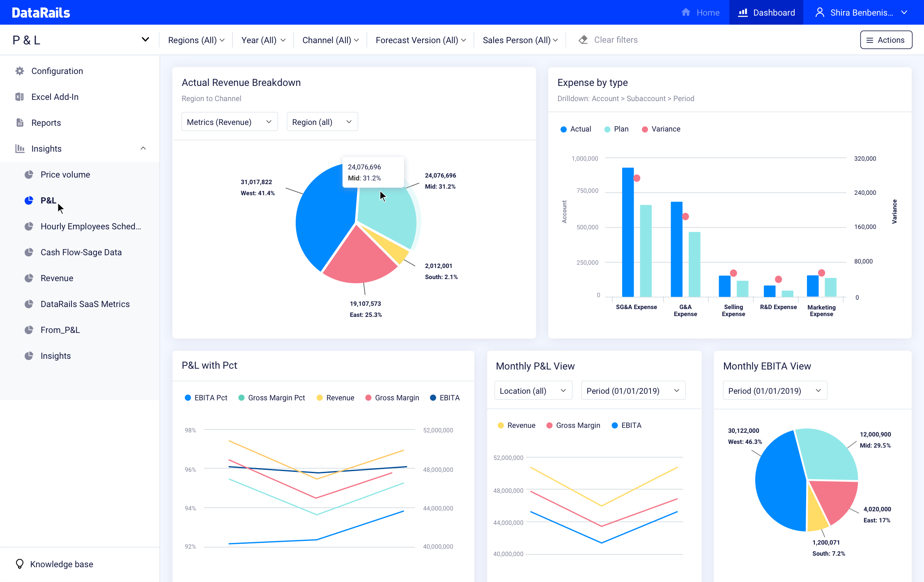Open Cash Flow-Sage Data insight
The height and width of the screenshot is (582, 924).
[81, 252]
